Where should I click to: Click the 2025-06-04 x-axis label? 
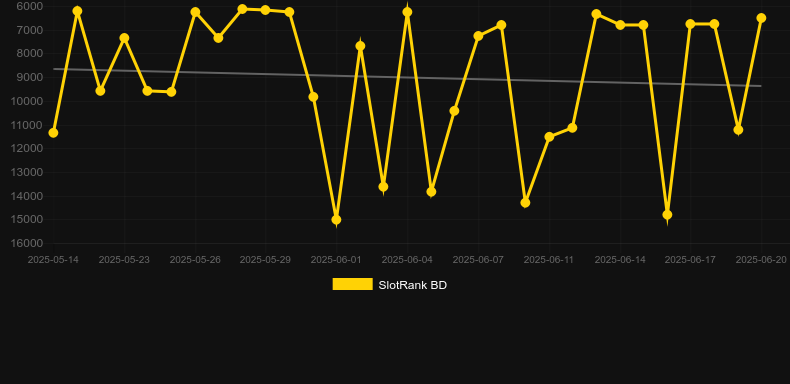[x=407, y=260]
